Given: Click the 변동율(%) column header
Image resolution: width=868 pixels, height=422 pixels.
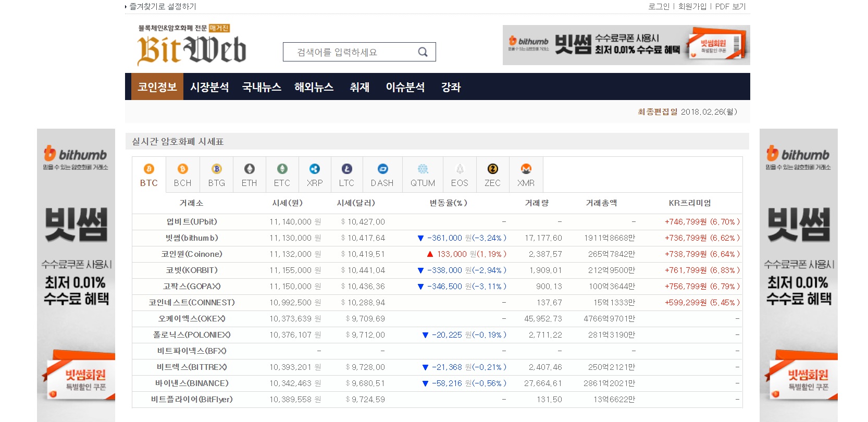Looking at the screenshot, I should pyautogui.click(x=449, y=203).
